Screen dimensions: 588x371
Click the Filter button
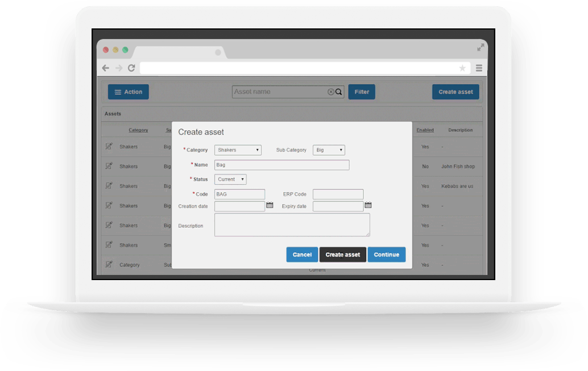coord(362,92)
